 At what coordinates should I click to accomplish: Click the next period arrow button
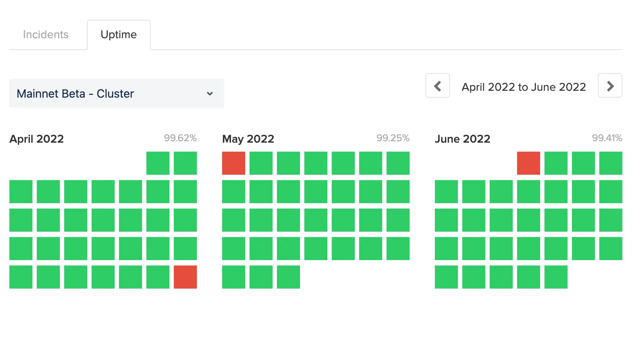pyautogui.click(x=610, y=86)
